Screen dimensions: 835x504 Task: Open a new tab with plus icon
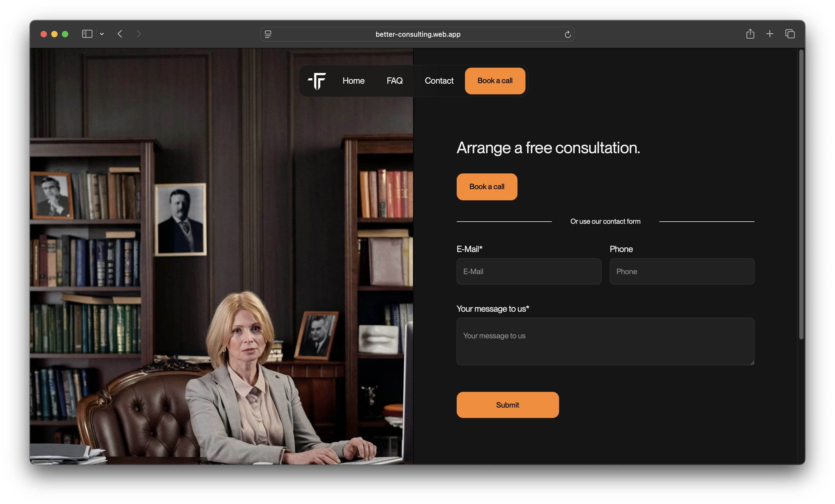tap(770, 34)
